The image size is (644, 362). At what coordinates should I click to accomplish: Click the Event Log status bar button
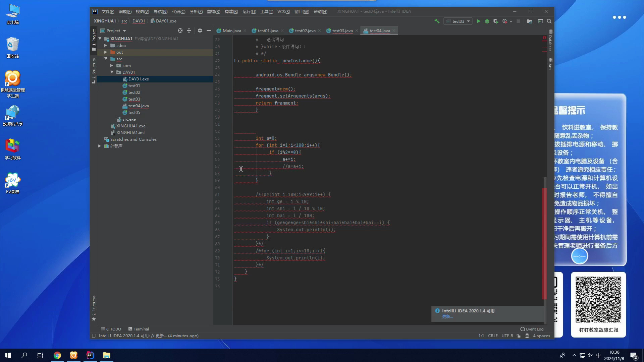coord(532,329)
